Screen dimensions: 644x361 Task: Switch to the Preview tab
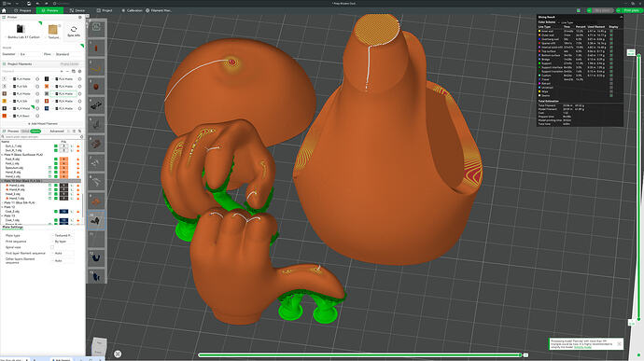[49, 10]
